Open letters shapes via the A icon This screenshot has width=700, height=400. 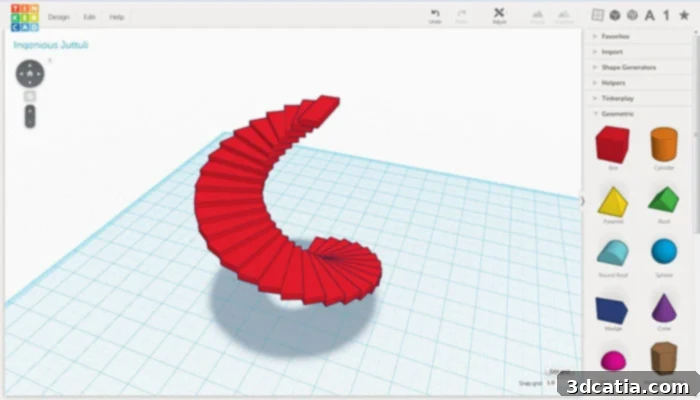650,16
